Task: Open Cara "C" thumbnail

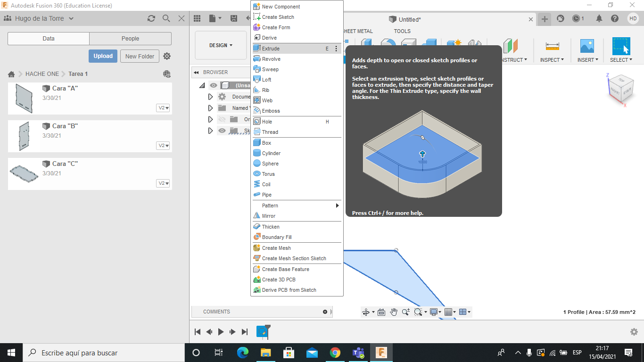Action: (24, 173)
